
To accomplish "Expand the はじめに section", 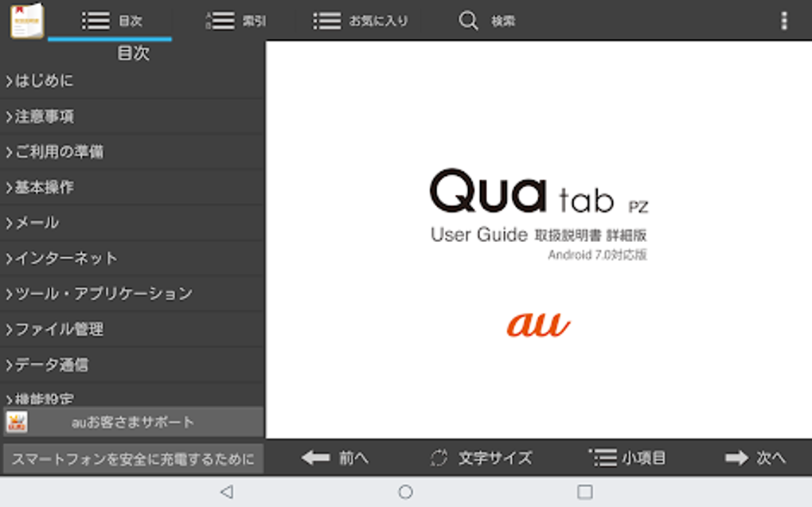I will [132, 81].
